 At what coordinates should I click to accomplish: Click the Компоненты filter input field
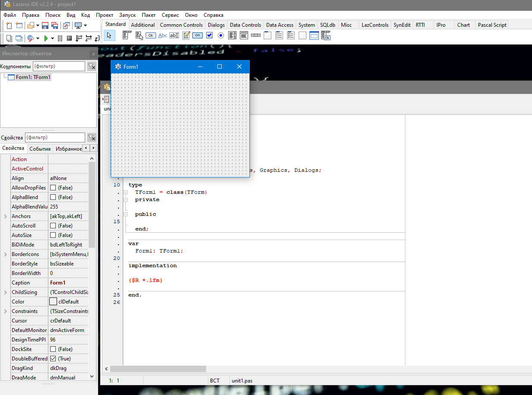(x=59, y=66)
